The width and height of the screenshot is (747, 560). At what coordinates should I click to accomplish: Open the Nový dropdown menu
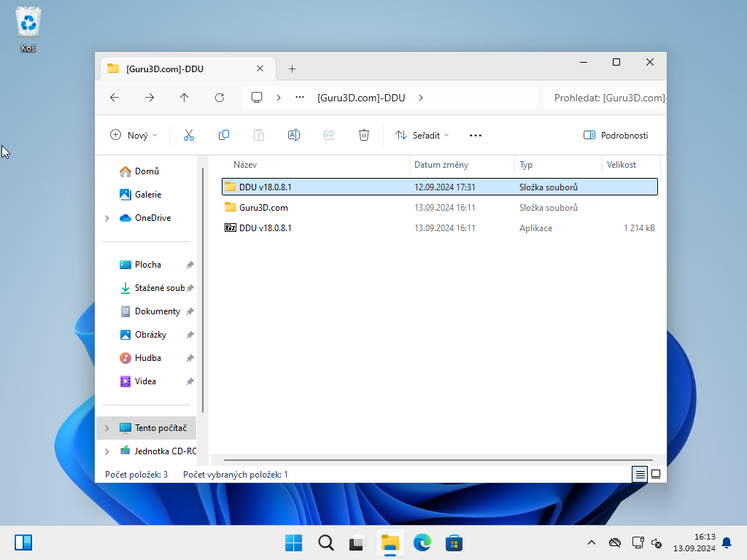pos(133,135)
